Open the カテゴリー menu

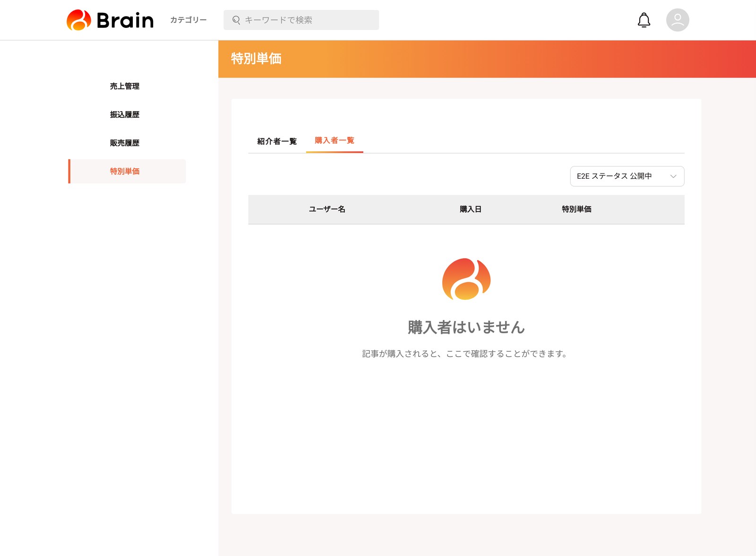[x=188, y=20]
